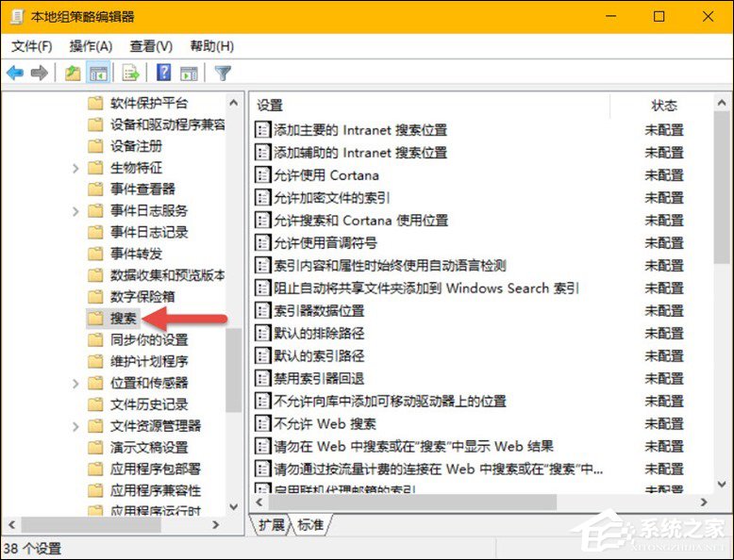
Task: Select 请勿通过按流量计费的连接 policy row
Action: [438, 469]
